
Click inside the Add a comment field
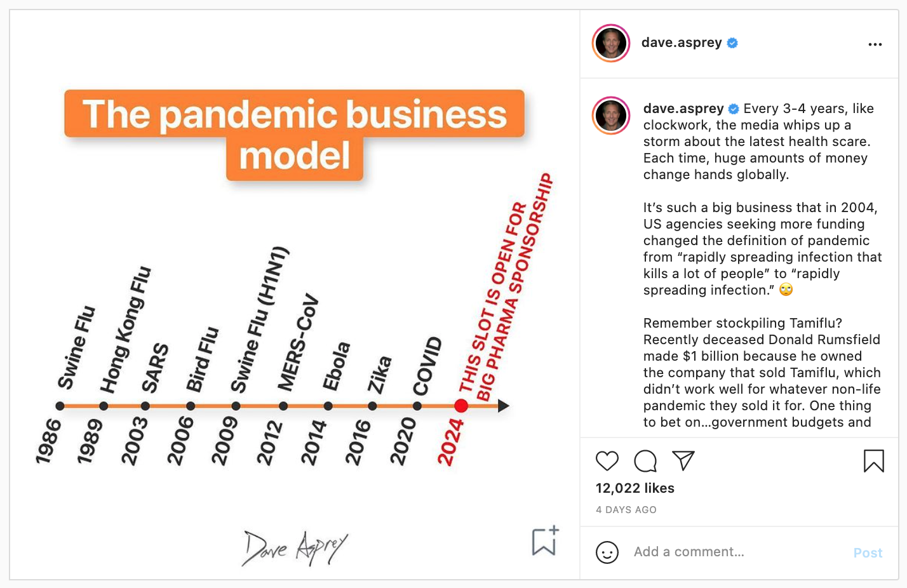tap(689, 552)
